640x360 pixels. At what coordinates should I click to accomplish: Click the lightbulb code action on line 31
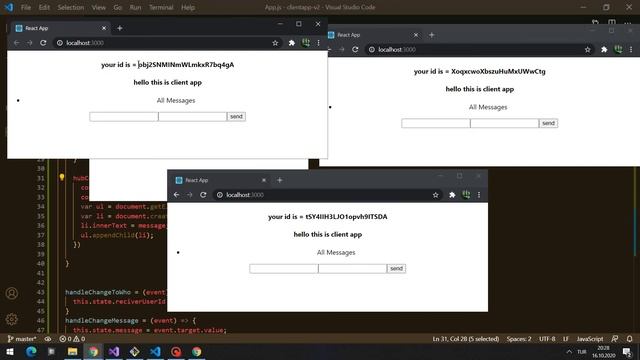[62, 177]
